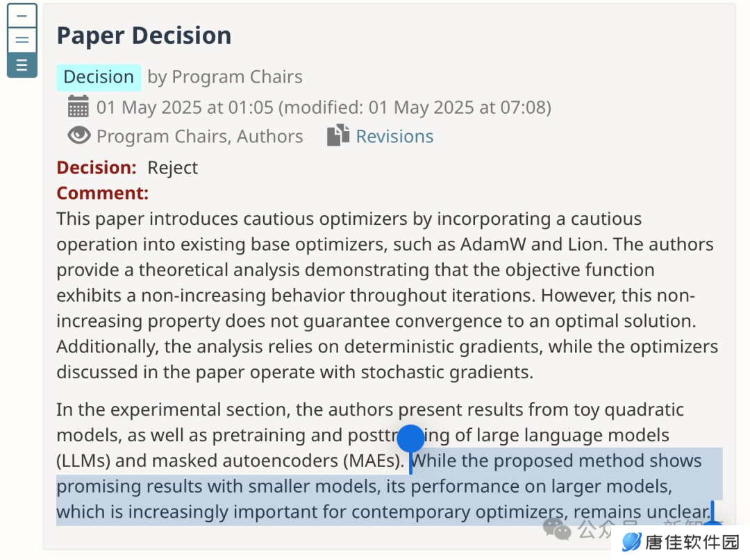Choose the three-line fully expanded view button
Image resolution: width=750 pixels, height=560 pixels.
[x=22, y=65]
